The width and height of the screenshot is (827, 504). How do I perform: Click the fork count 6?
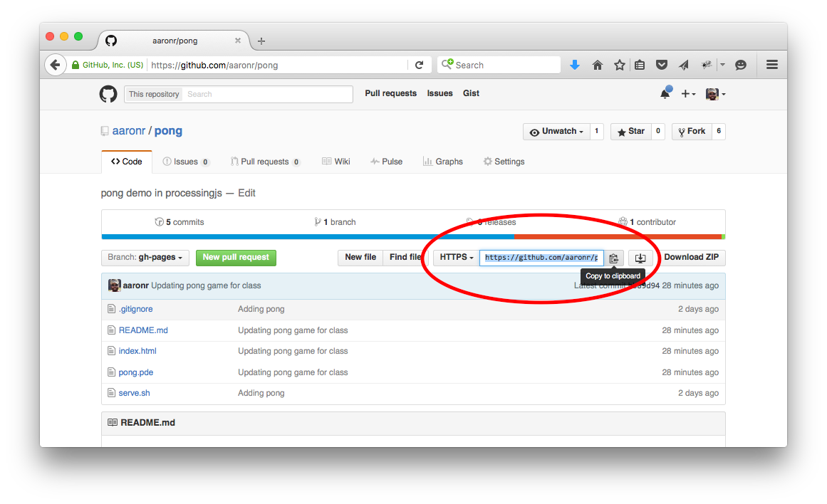click(x=718, y=131)
